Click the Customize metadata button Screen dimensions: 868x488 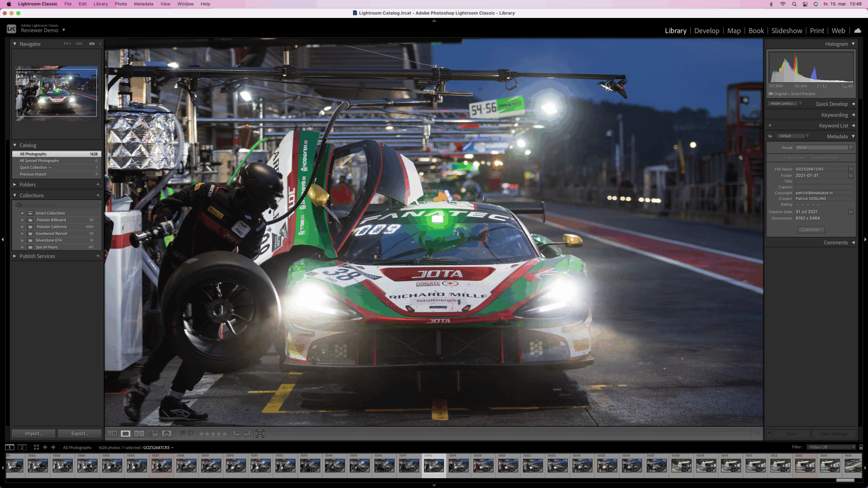pos(811,230)
